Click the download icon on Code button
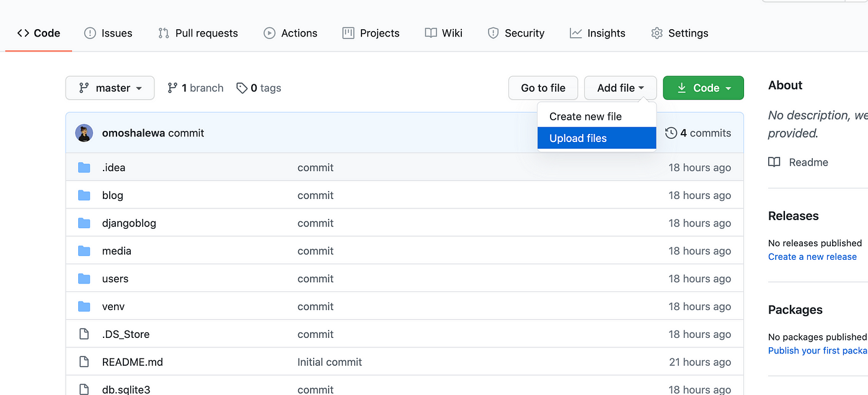The width and height of the screenshot is (868, 395). [682, 88]
